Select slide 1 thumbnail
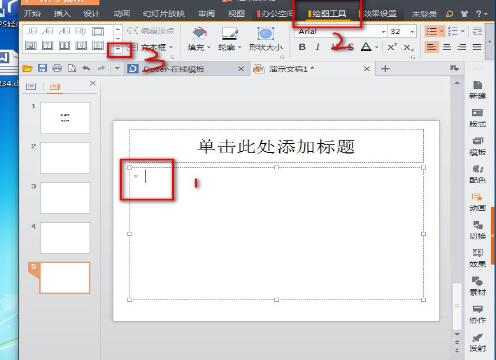496x360 pixels. pyautogui.click(x=65, y=118)
